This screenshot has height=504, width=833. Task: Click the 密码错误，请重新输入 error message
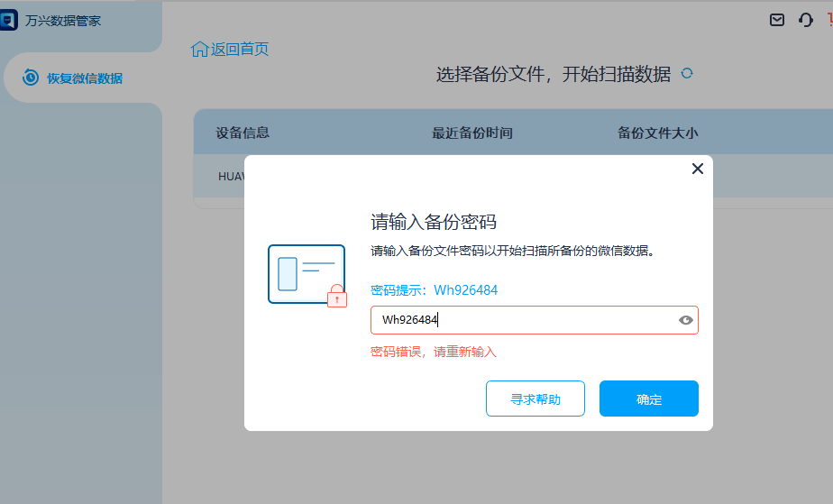click(434, 352)
